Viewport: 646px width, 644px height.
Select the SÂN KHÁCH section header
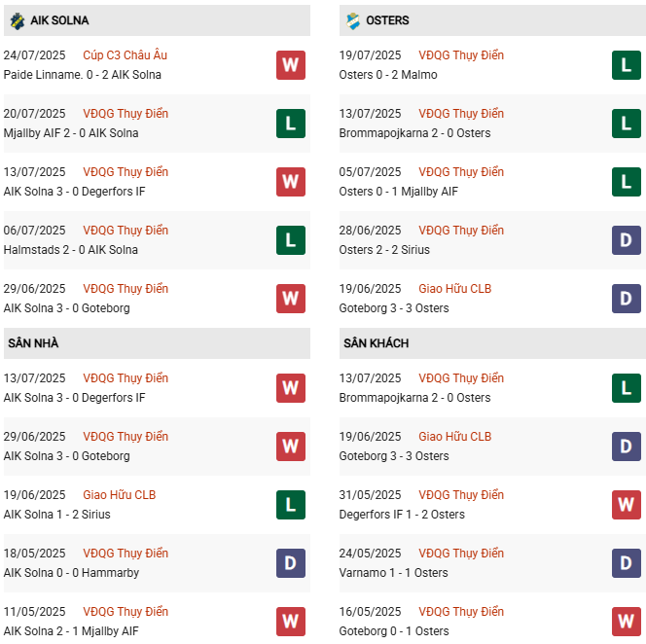point(376,343)
